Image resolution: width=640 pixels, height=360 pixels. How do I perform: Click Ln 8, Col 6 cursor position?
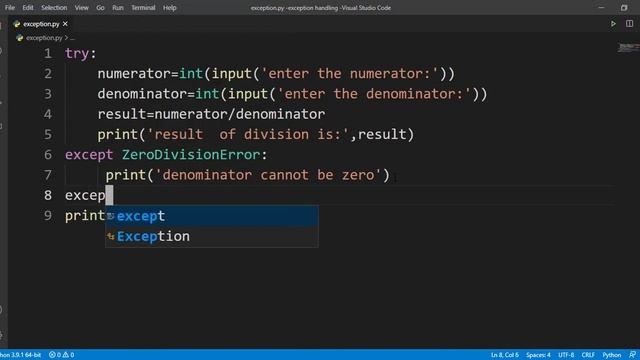coord(504,355)
